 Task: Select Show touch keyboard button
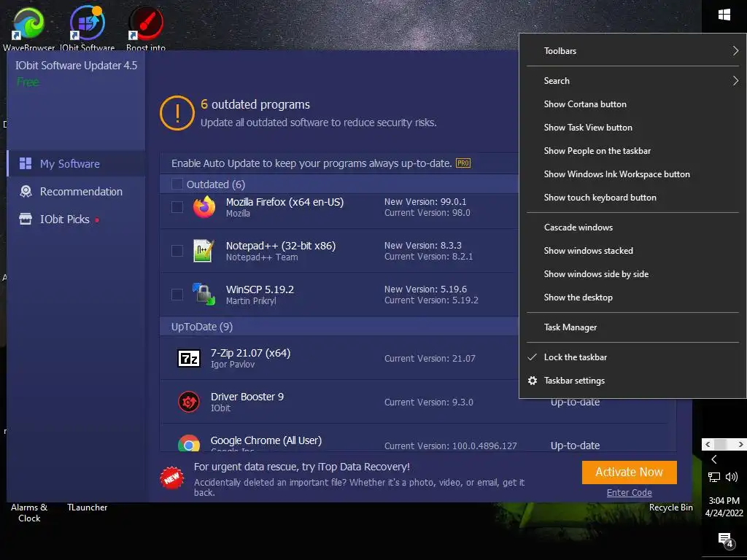click(632, 198)
